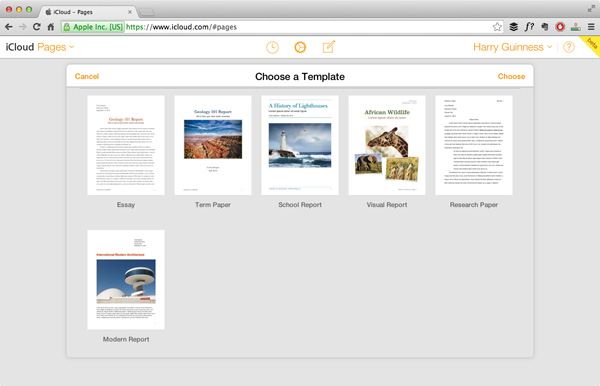Click the compose new document icon
The width and height of the screenshot is (600, 386).
point(329,47)
